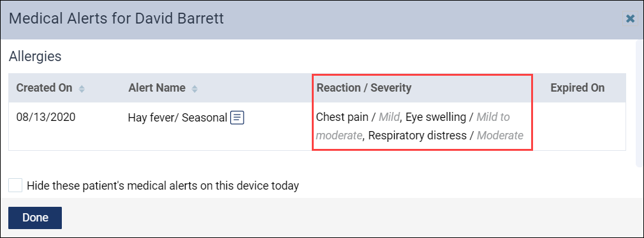Sort by Alert Name arrows
Viewport: 644px width, 238px height.
coord(194,88)
